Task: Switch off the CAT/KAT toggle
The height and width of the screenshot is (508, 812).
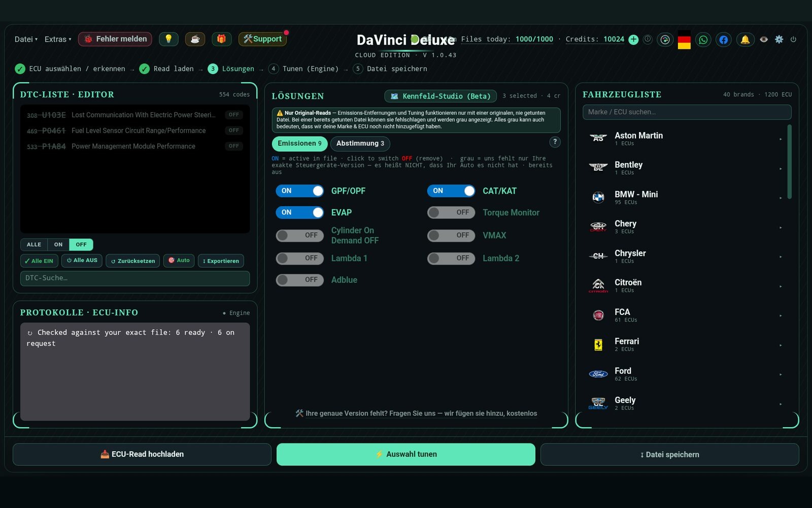Action: 451,191
